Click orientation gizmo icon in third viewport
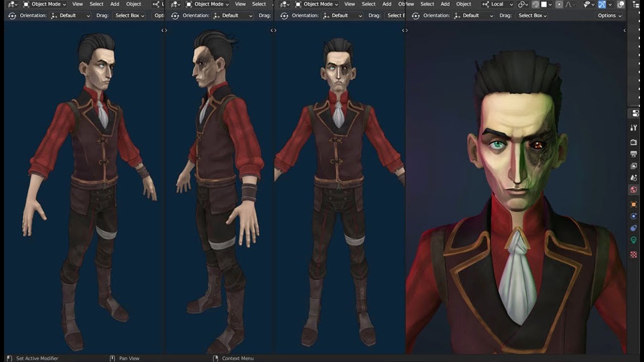Screen dimensions: 644x362 click(284, 16)
